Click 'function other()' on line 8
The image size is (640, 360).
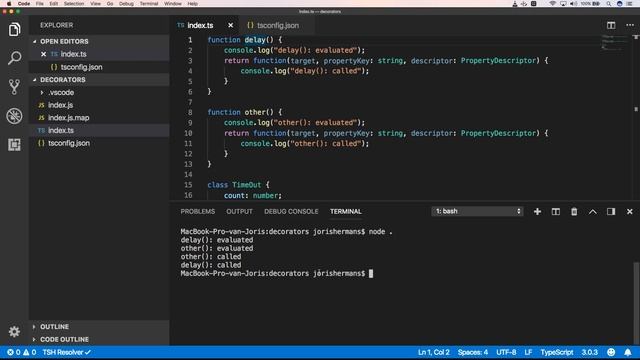pos(240,112)
